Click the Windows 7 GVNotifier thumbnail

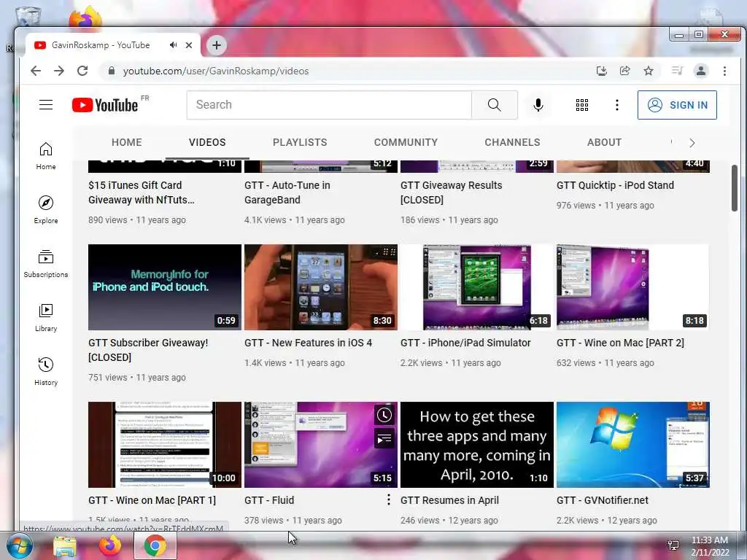(x=632, y=445)
